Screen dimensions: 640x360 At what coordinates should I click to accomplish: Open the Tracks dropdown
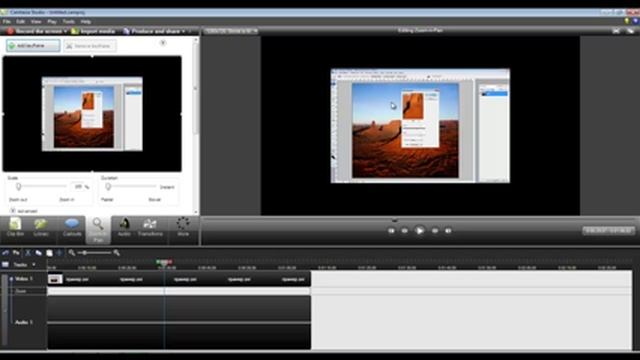click(24, 265)
